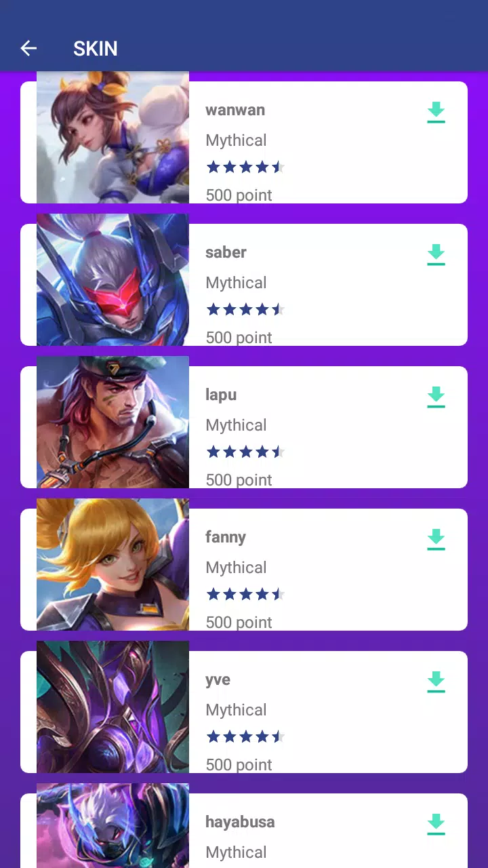Viewport: 488px width, 868px height.
Task: Go back using the arrow icon
Action: click(x=28, y=48)
